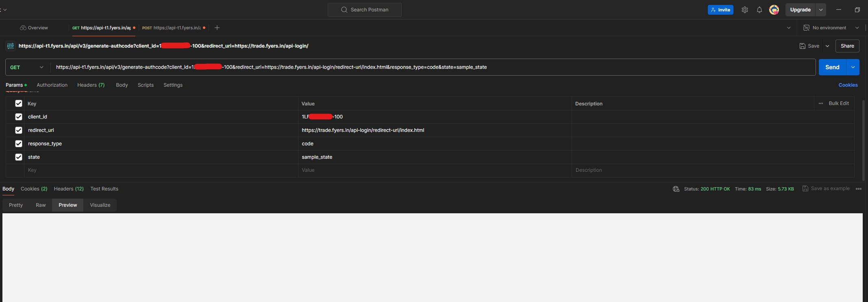Click the Upgrade button

[x=801, y=10]
